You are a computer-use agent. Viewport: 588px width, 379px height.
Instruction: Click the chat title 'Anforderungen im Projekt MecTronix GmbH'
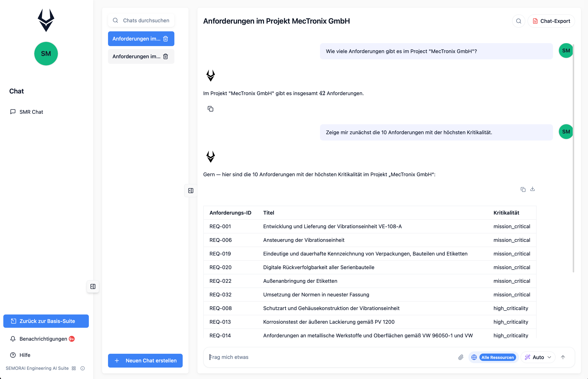276,21
